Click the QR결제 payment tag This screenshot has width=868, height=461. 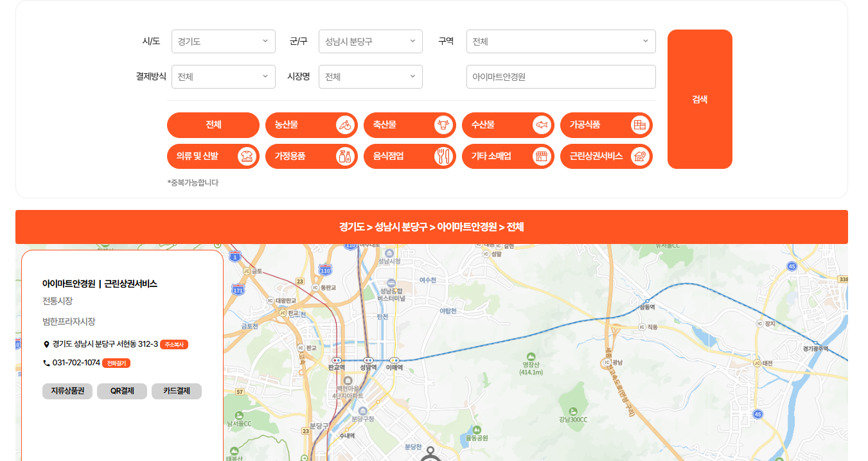(x=122, y=391)
